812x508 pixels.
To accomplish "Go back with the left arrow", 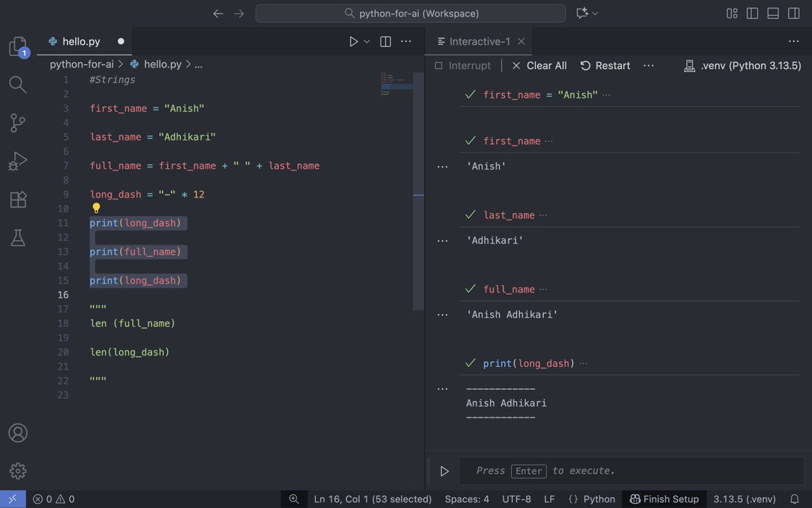I will tap(218, 14).
